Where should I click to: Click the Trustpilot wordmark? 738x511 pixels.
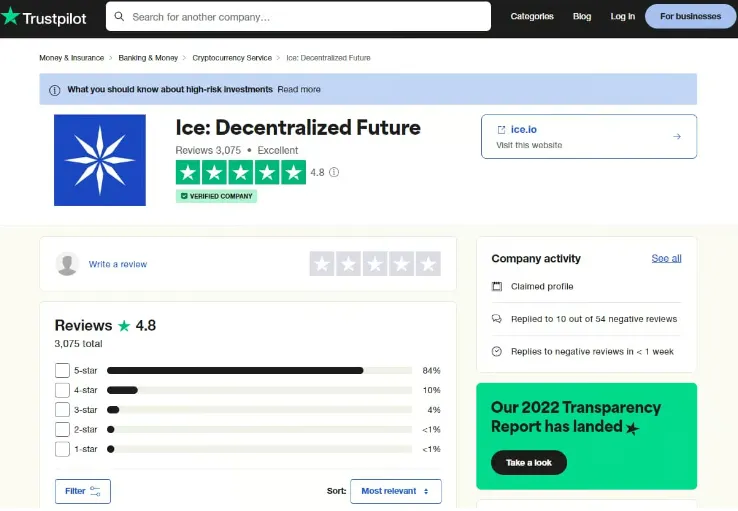pyautogui.click(x=55, y=18)
